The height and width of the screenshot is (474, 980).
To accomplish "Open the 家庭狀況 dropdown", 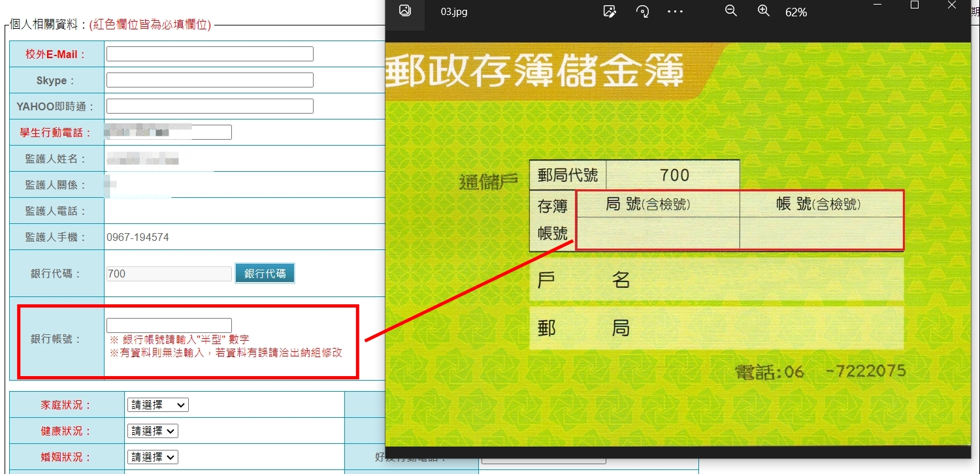I will (158, 405).
